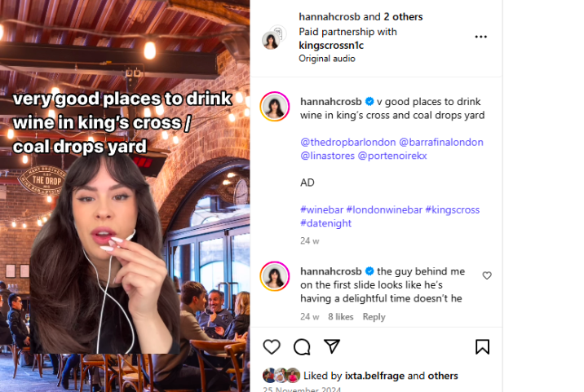Like the post with heart icon
Image resolution: width=584 pixels, height=392 pixels.
[272, 347]
